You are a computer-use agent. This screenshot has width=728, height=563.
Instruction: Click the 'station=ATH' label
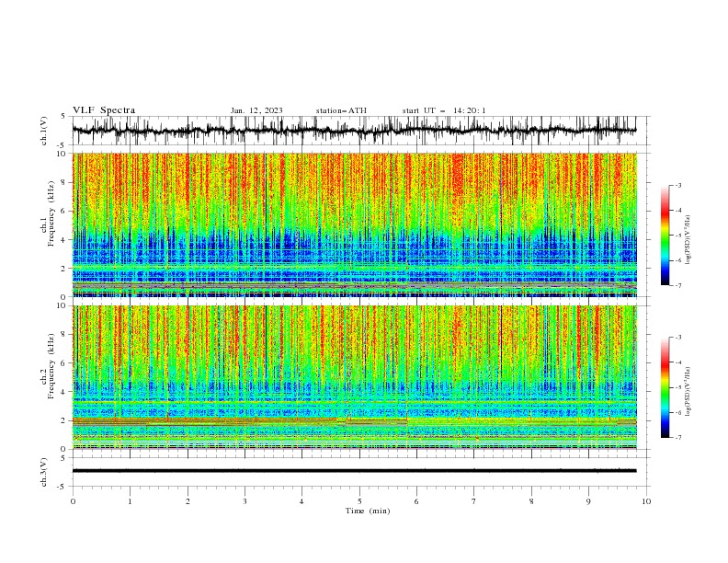[341, 110]
